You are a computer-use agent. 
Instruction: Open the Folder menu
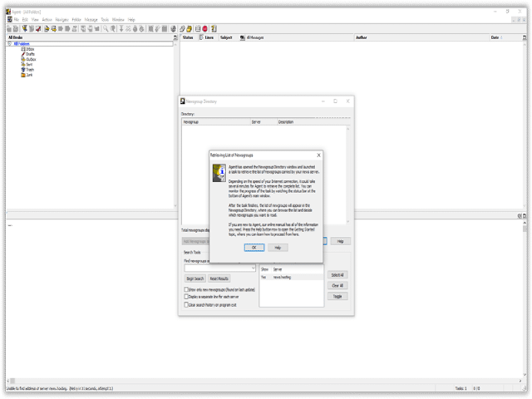coord(76,20)
